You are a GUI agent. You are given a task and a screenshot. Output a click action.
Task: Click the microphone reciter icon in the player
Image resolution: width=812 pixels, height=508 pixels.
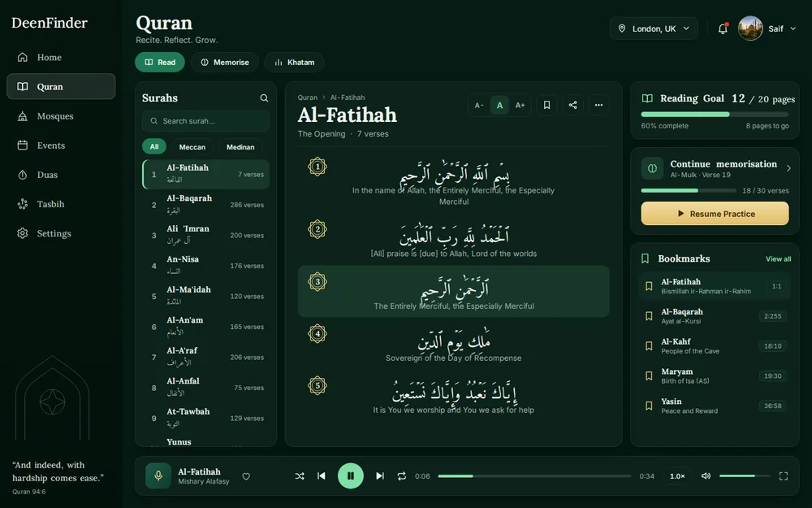(158, 475)
